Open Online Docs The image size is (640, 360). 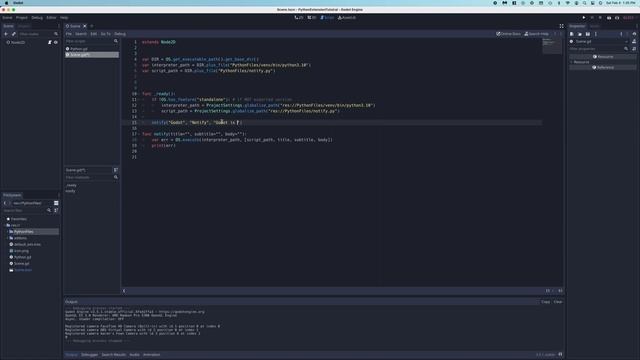pos(508,34)
